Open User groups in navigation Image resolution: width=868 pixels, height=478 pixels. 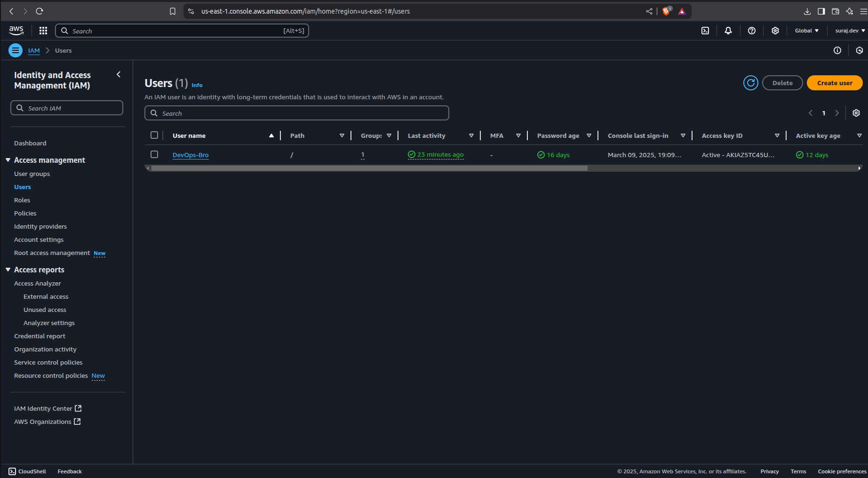click(32, 174)
